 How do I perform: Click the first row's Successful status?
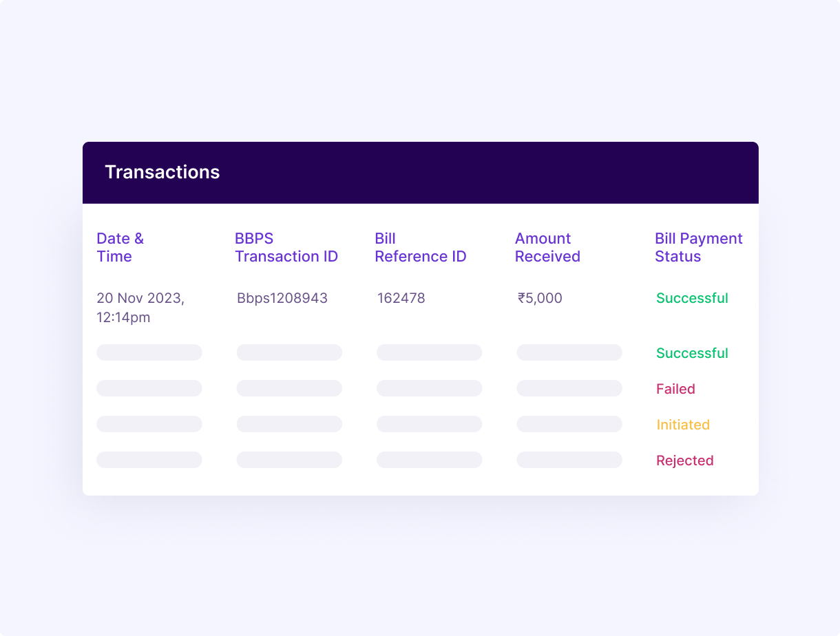[x=691, y=299]
